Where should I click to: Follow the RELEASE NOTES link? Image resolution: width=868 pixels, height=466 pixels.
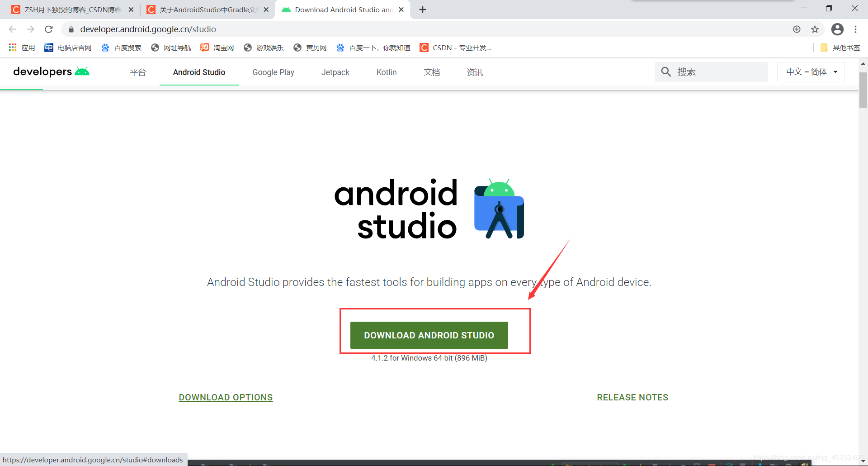tap(632, 397)
